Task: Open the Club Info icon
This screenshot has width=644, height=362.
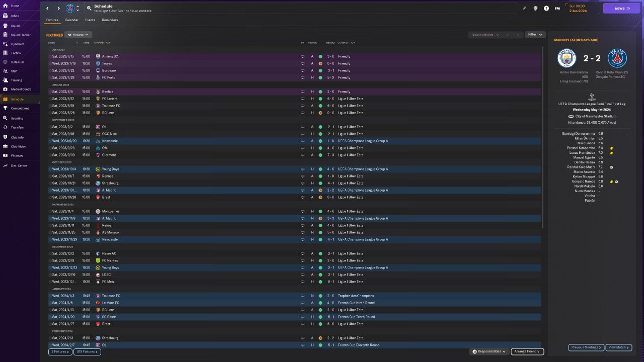Action: pyautogui.click(x=5, y=137)
